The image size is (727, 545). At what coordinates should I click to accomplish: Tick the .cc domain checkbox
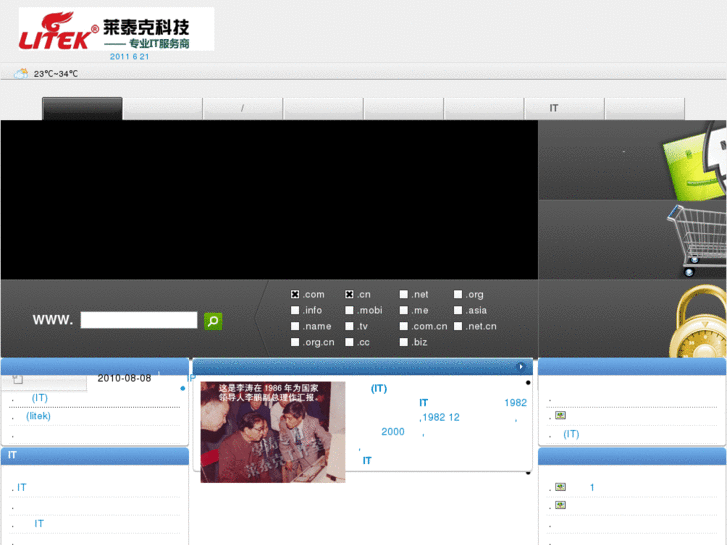[349, 342]
